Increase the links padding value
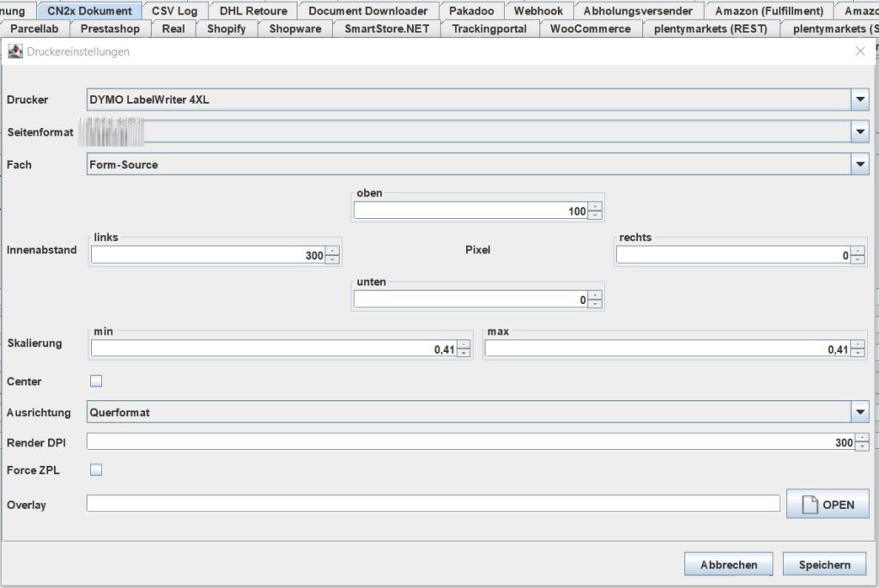This screenshot has width=879, height=588. point(332,251)
